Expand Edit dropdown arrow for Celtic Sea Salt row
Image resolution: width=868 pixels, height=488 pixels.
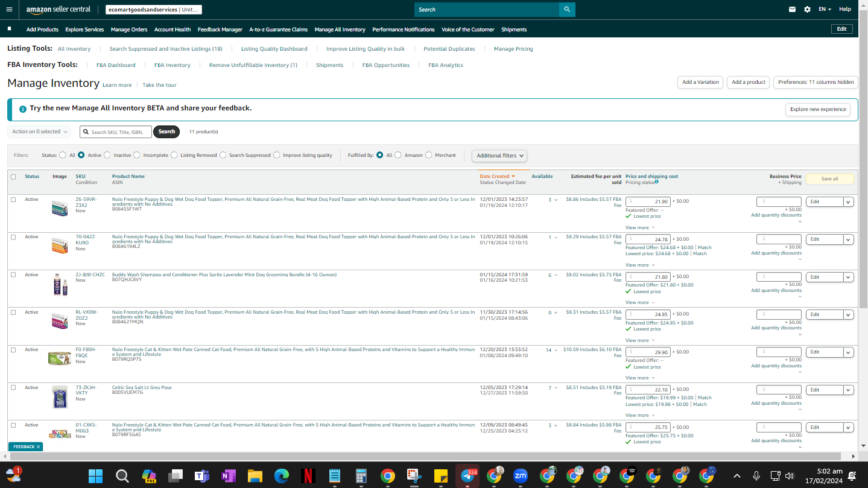849,390
